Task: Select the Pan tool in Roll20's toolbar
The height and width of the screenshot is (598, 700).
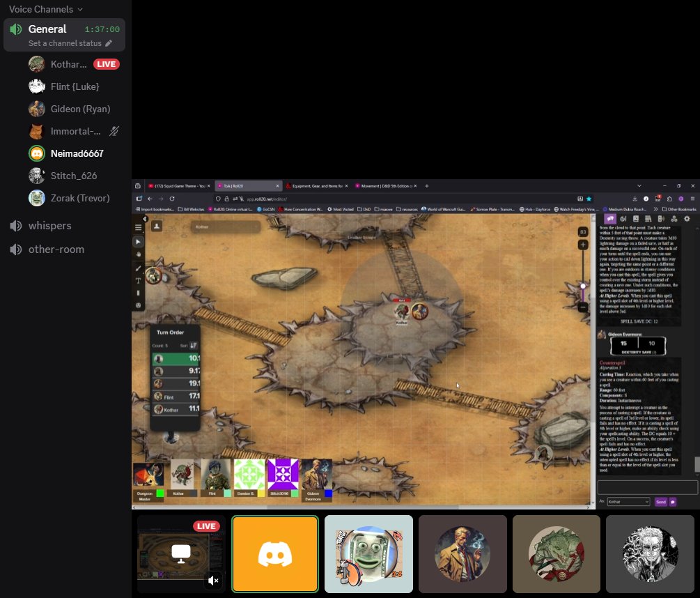Action: (x=138, y=255)
